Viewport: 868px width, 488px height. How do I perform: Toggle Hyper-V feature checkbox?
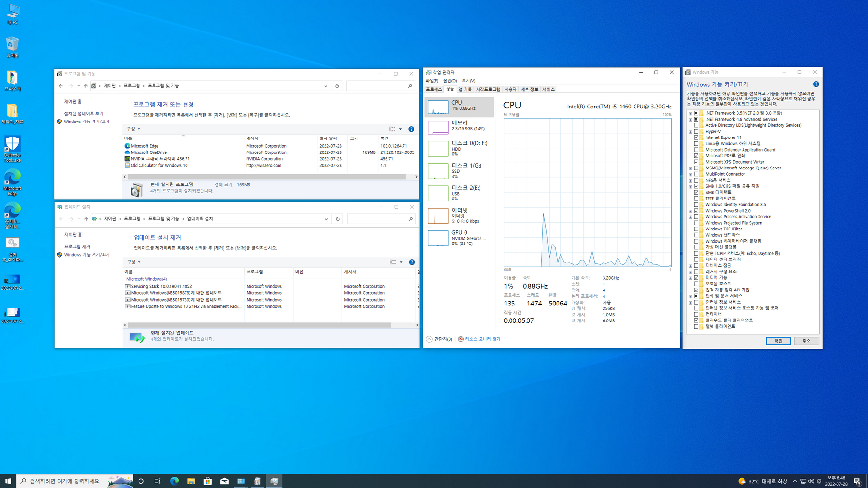click(697, 131)
